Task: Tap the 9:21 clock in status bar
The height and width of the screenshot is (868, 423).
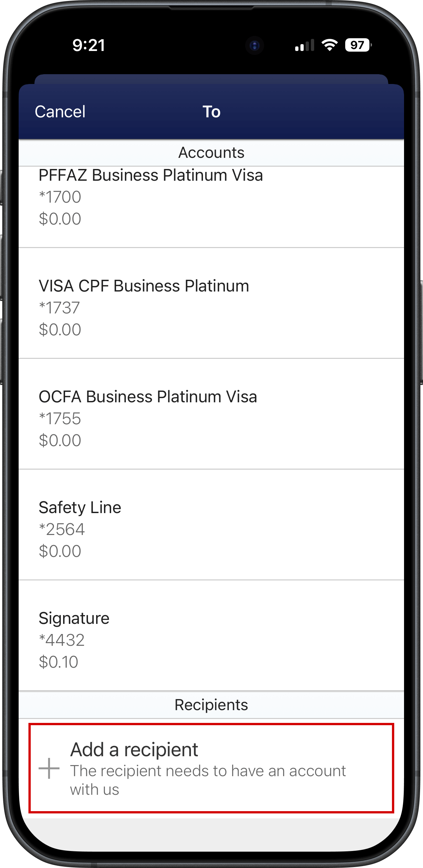Action: coord(89,45)
